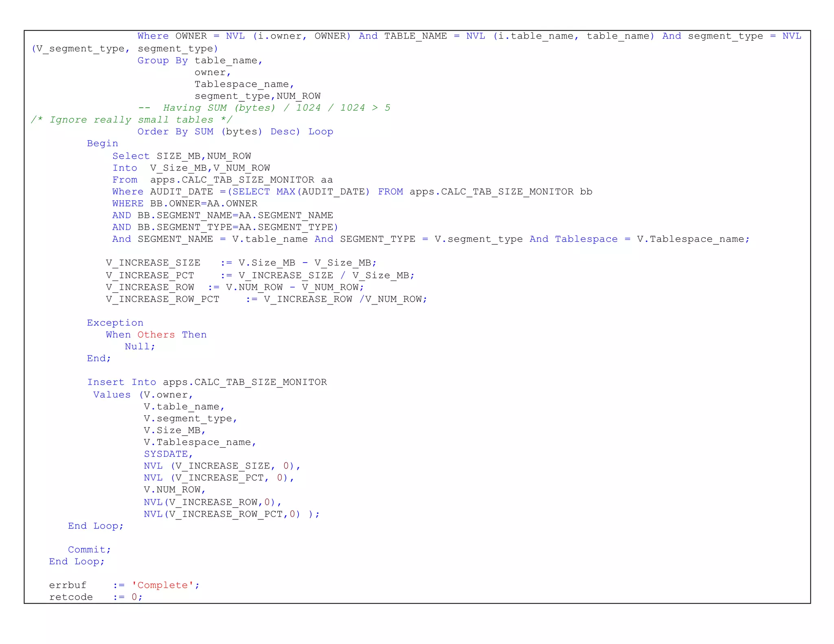Click the 'V.Tablespace_name,' value line
Screen dimensions: 834x644
click(x=200, y=442)
